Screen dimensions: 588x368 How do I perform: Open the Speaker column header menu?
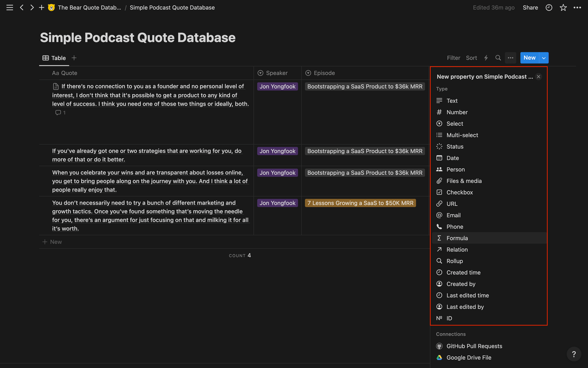277,73
